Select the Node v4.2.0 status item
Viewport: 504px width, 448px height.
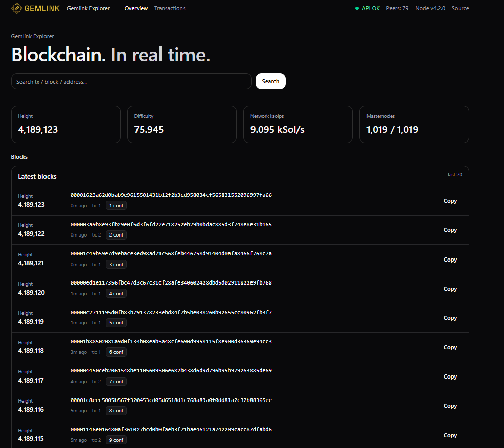430,8
